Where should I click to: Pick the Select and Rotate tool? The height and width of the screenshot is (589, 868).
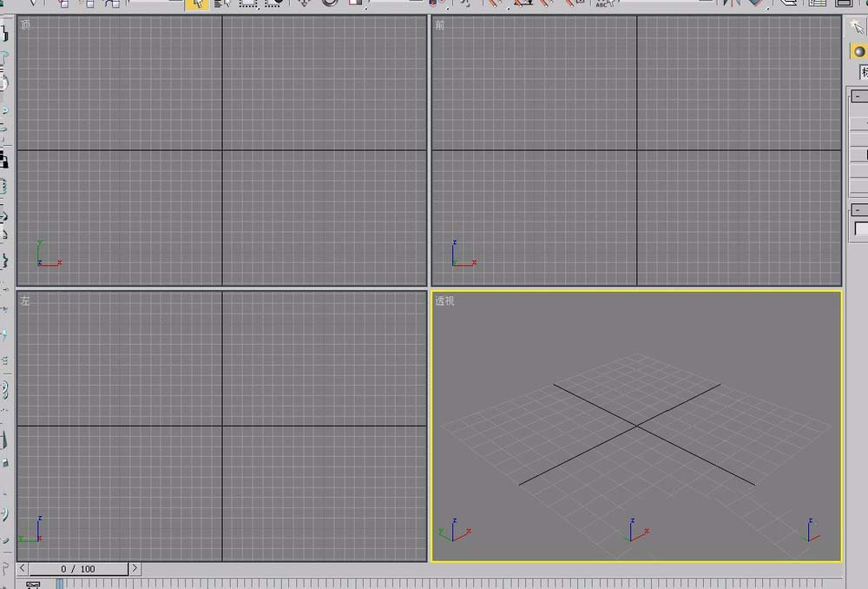point(330,3)
